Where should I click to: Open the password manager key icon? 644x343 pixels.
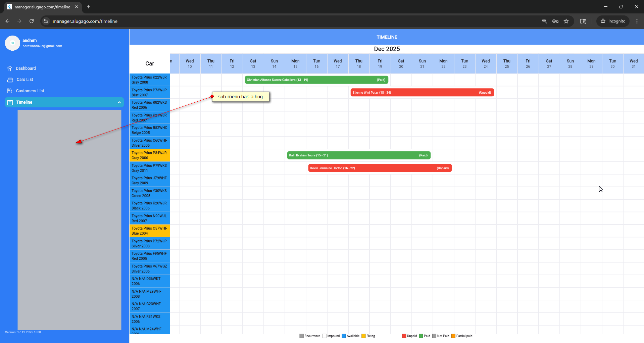tap(555, 21)
